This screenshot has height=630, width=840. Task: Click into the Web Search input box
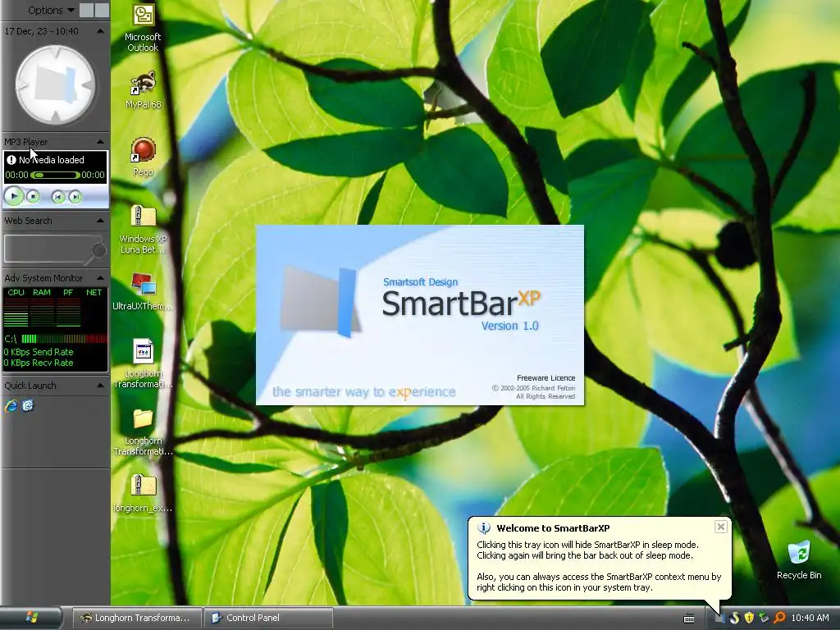coord(47,249)
